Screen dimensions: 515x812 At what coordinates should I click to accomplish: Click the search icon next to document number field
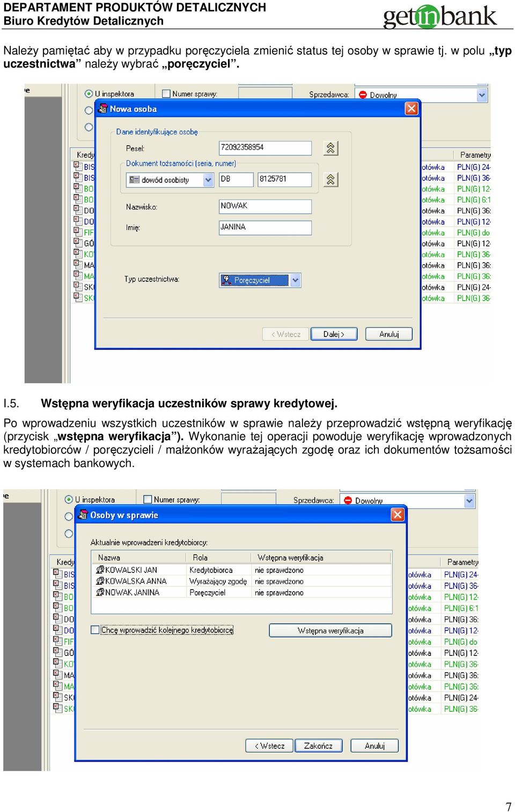click(330, 180)
